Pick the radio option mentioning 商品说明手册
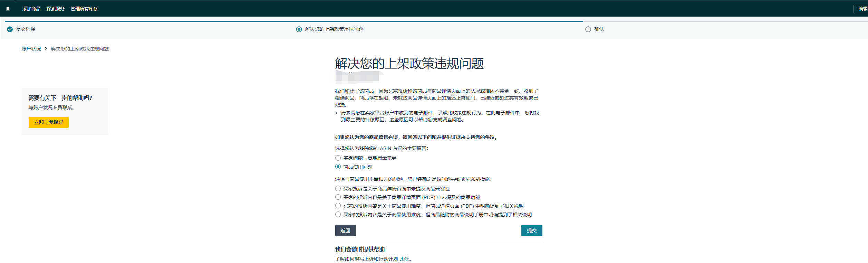Screen dimensions: 868x263 coord(338,214)
